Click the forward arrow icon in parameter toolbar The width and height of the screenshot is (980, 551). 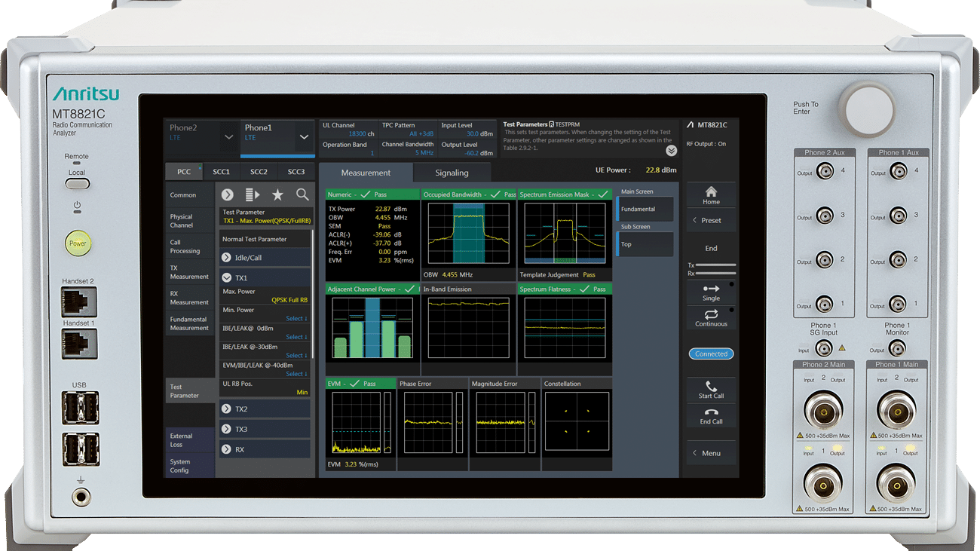227,194
